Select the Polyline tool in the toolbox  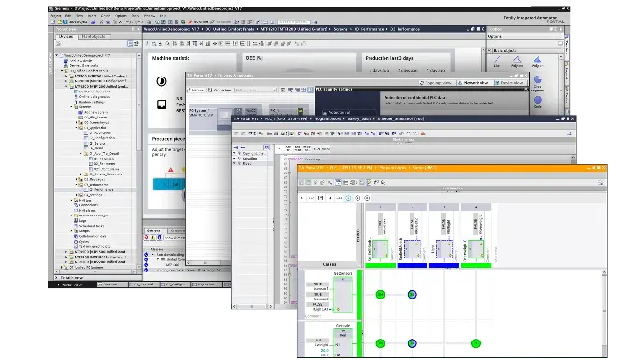tap(517, 62)
